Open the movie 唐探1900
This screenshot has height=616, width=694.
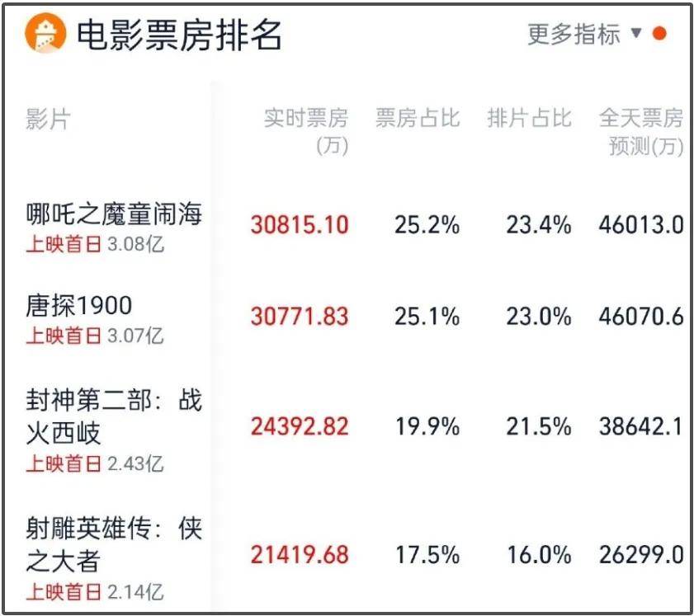click(78, 306)
